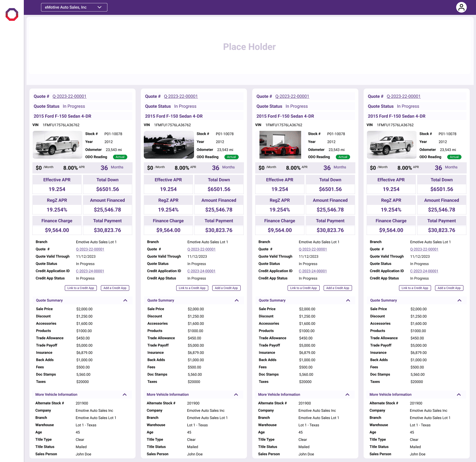Open the header quote link Q-2023-22-00001 in fourth card
This screenshot has height=462, width=476.
pos(404,96)
